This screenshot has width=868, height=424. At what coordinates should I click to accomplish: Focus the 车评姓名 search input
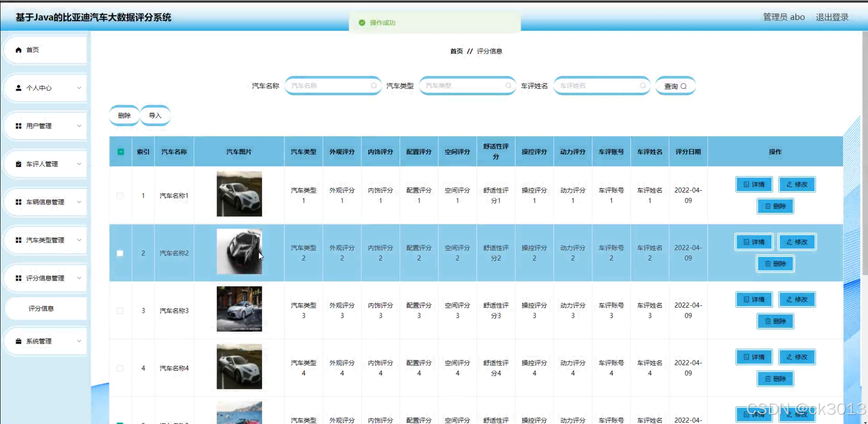click(x=602, y=85)
